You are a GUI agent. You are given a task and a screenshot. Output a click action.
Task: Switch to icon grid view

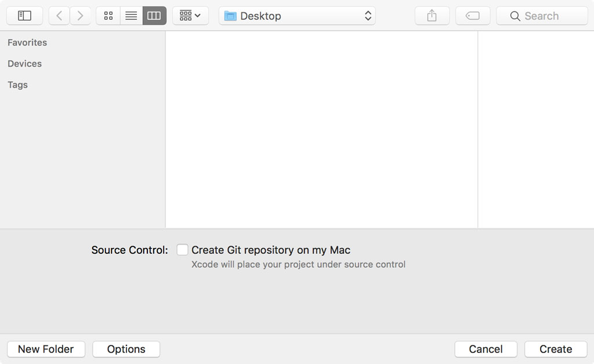tap(108, 15)
